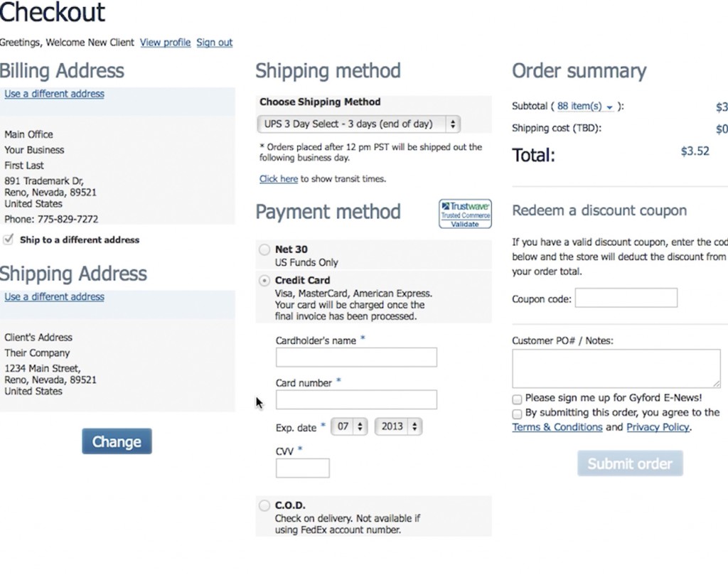
Task: Open the View profile link
Action: (165, 43)
